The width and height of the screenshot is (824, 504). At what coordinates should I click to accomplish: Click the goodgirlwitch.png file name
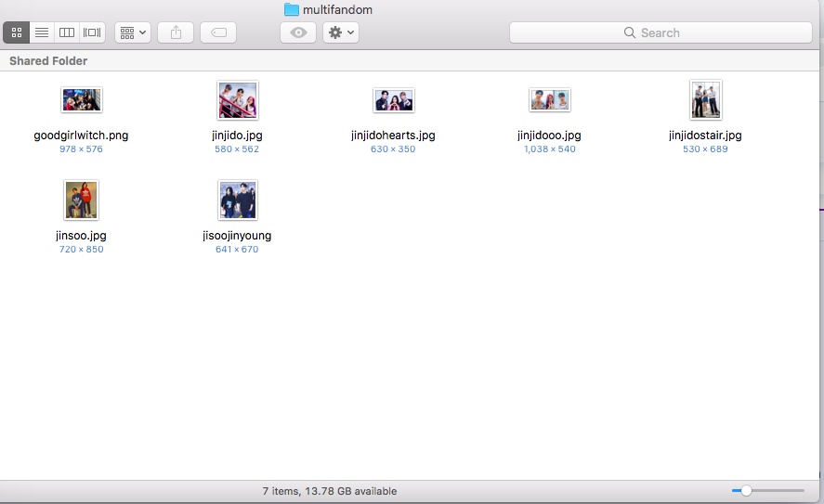tap(81, 136)
